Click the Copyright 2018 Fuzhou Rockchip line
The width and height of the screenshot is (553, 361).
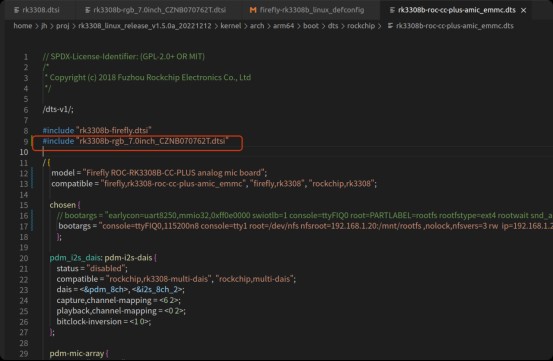pyautogui.click(x=148, y=78)
